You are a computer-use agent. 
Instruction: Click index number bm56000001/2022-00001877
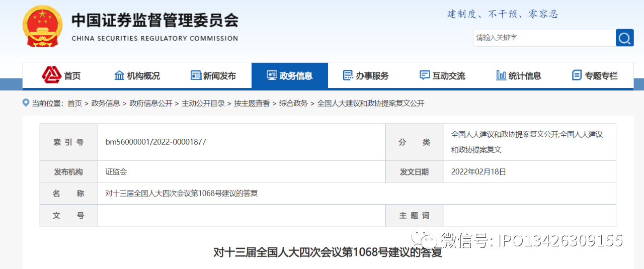tap(155, 142)
